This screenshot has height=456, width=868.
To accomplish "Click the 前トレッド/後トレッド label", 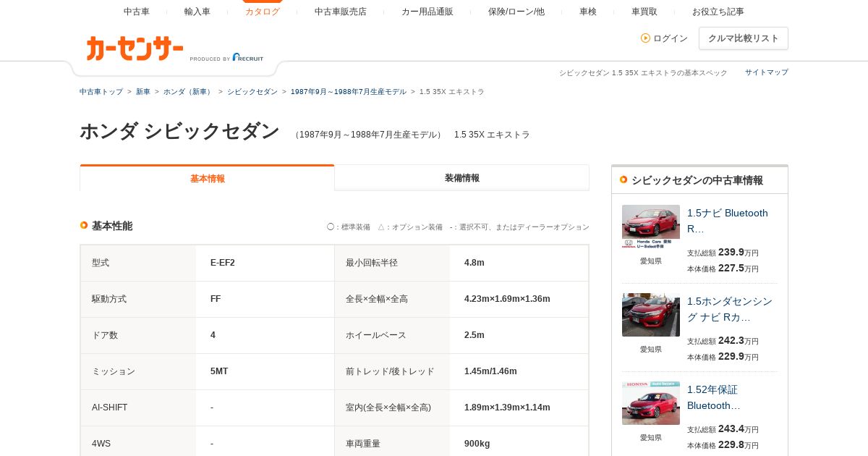I will (390, 371).
